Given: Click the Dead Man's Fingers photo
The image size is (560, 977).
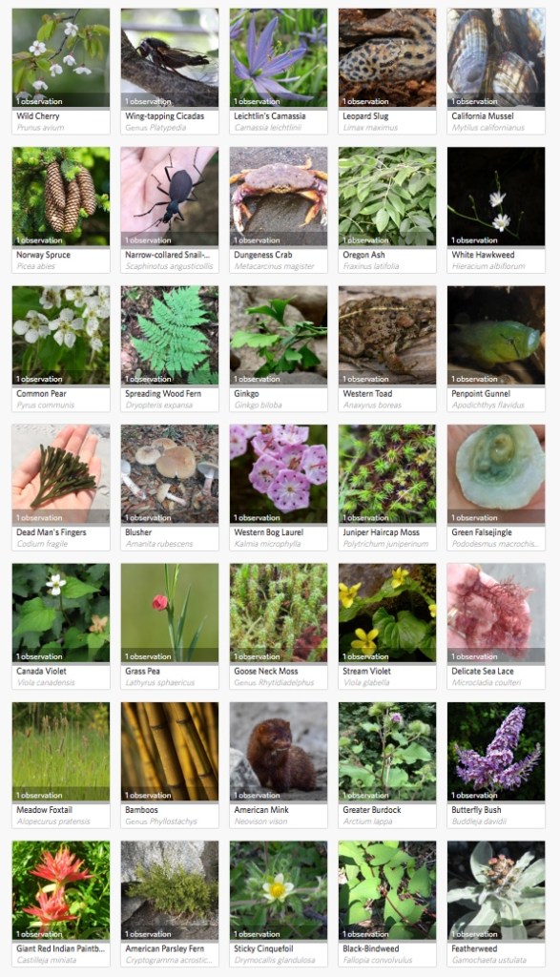Looking at the screenshot, I should click(61, 474).
